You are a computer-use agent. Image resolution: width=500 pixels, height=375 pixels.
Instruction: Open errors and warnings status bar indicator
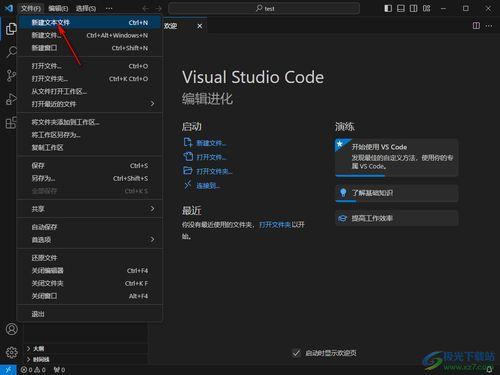(x=33, y=370)
